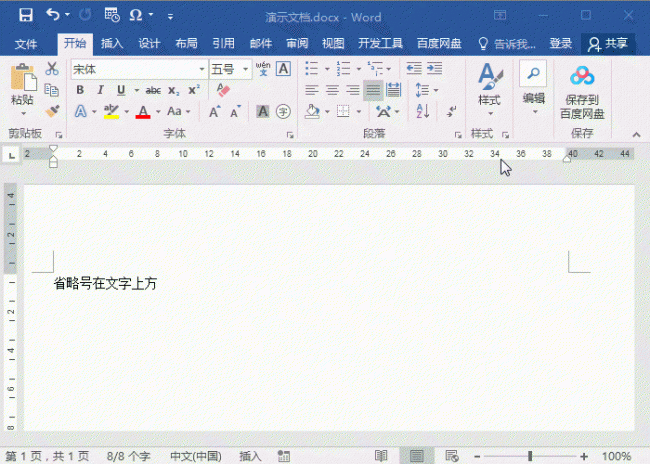Switch to the 审阅 Review tab
Image resolution: width=650 pixels, height=464 pixels.
pos(297,43)
